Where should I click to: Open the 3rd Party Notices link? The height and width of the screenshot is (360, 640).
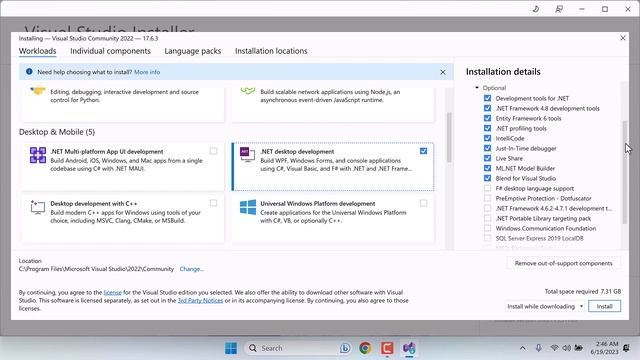coord(200,300)
